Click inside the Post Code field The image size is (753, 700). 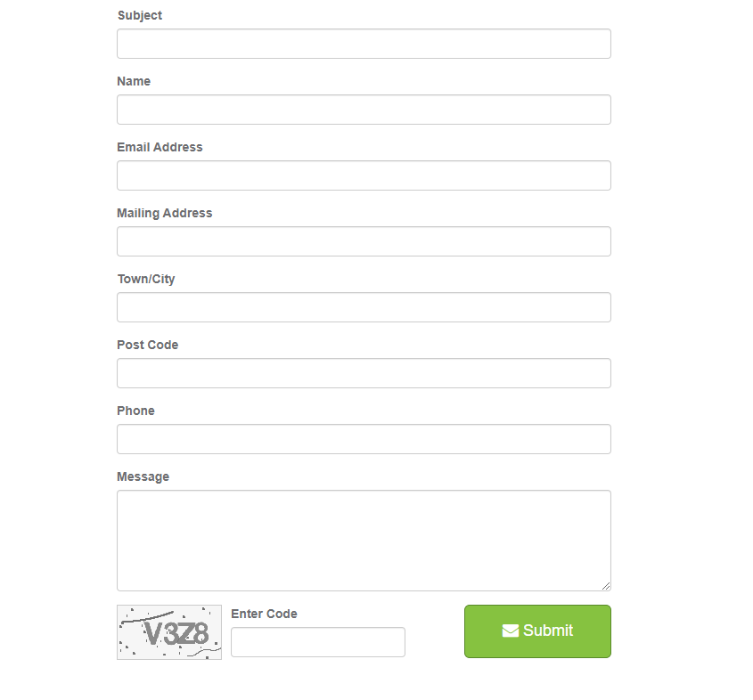pyautogui.click(x=364, y=373)
